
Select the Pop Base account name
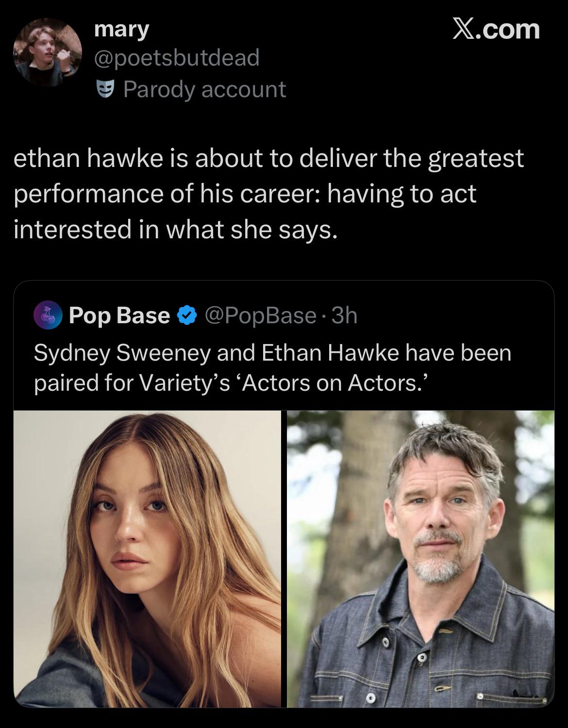(x=119, y=316)
